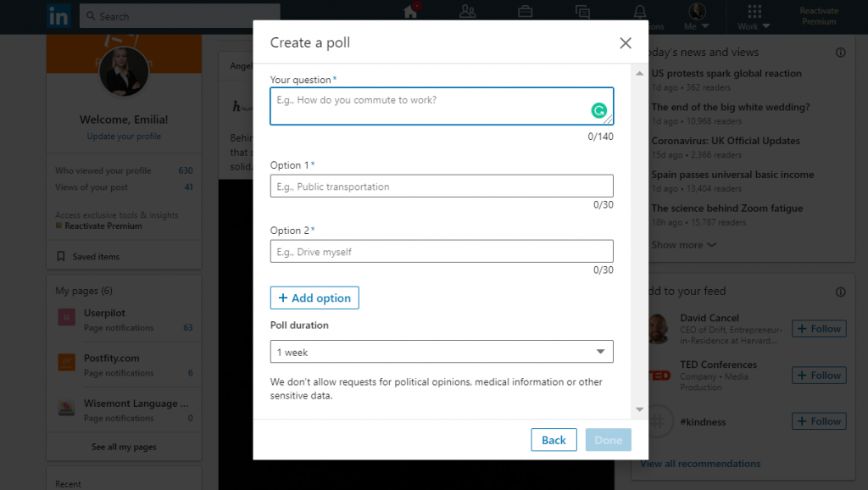Screen dimensions: 868x490
Task: Open Update your profile link
Action: coord(123,136)
